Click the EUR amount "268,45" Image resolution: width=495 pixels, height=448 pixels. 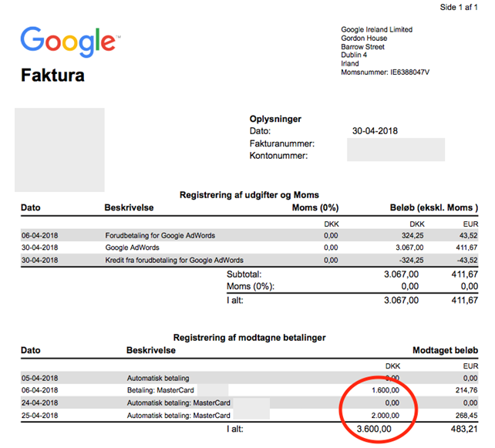coord(466,416)
